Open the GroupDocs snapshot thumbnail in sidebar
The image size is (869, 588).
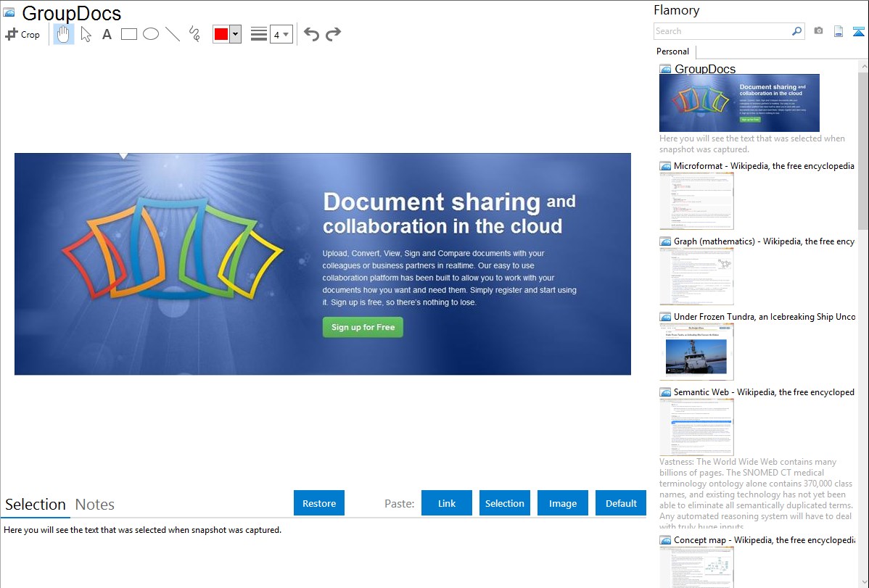coord(739,103)
